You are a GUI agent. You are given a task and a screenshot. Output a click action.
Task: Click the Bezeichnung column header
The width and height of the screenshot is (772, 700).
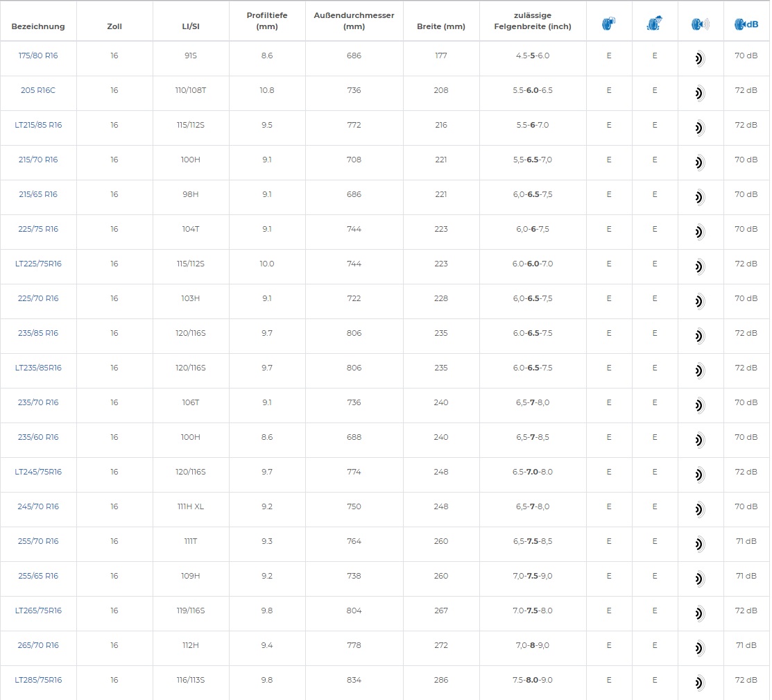[x=38, y=26]
